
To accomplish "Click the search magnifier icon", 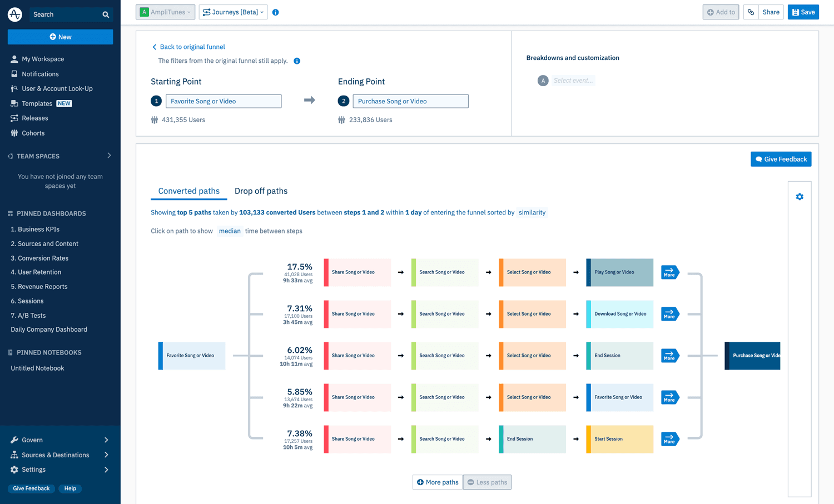I will click(x=106, y=14).
